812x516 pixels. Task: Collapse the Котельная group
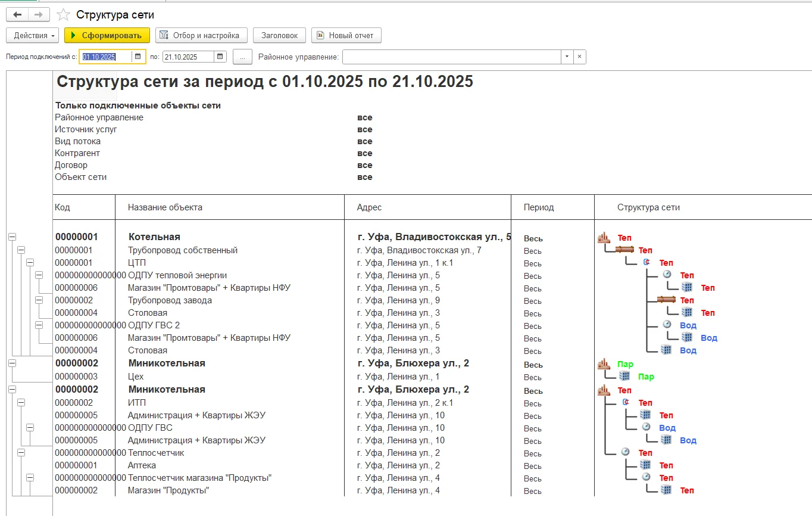coord(12,237)
